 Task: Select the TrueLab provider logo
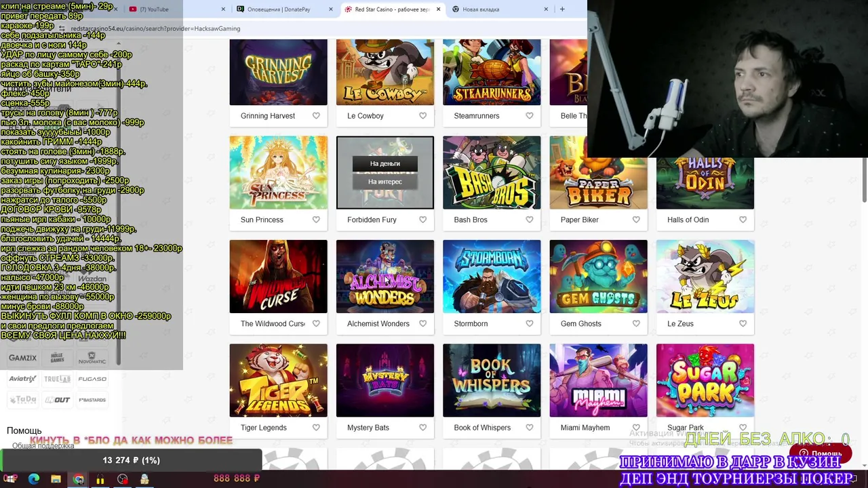coord(57,379)
